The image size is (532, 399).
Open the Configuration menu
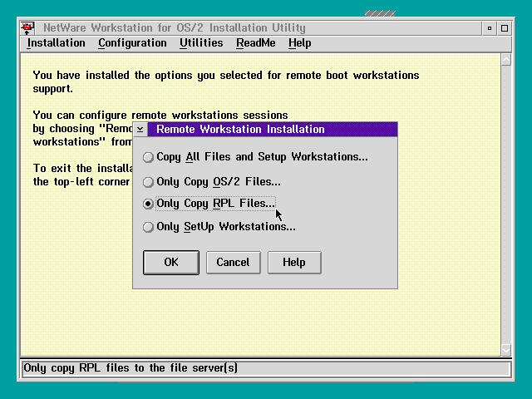point(132,43)
